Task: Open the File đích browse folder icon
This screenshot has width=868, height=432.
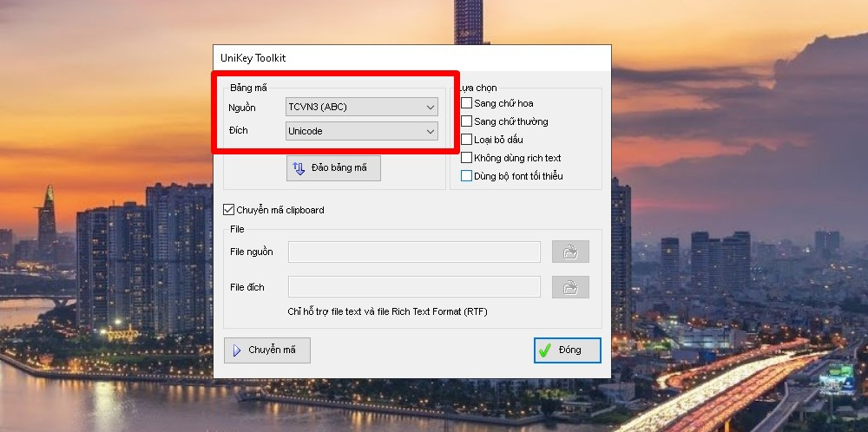Action: [570, 287]
